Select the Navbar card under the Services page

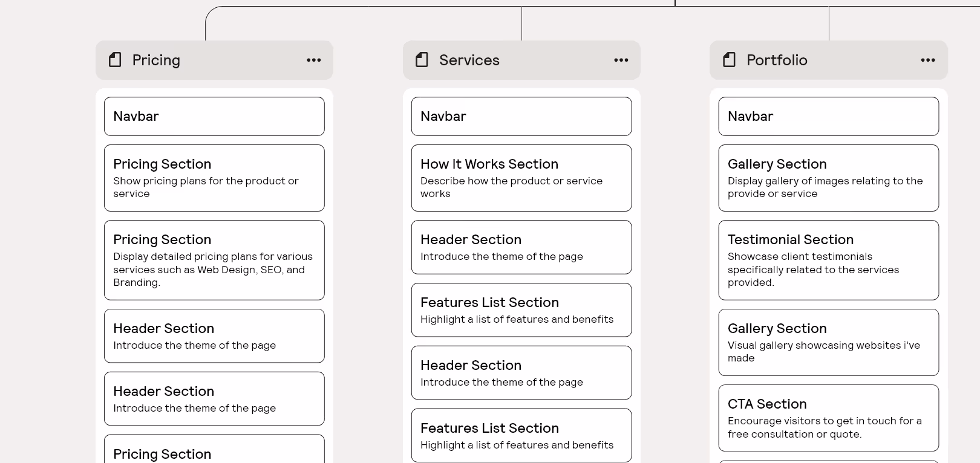(x=521, y=116)
